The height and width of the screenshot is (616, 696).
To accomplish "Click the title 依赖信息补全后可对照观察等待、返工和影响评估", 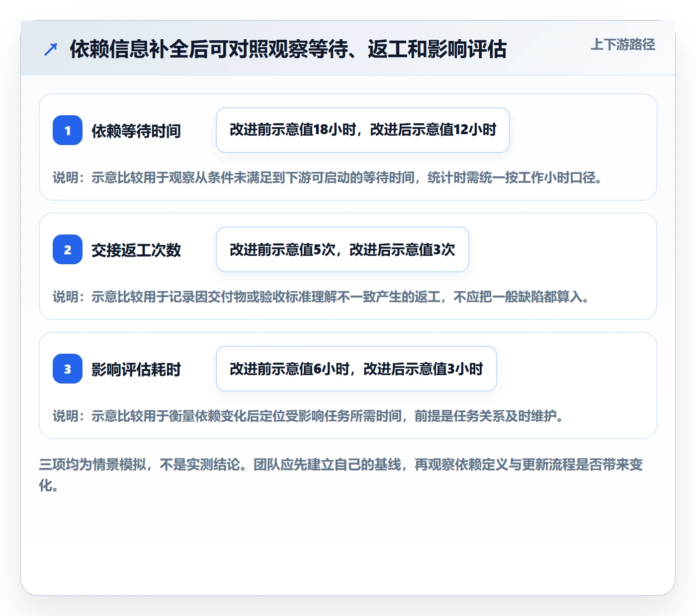I will click(x=288, y=49).
